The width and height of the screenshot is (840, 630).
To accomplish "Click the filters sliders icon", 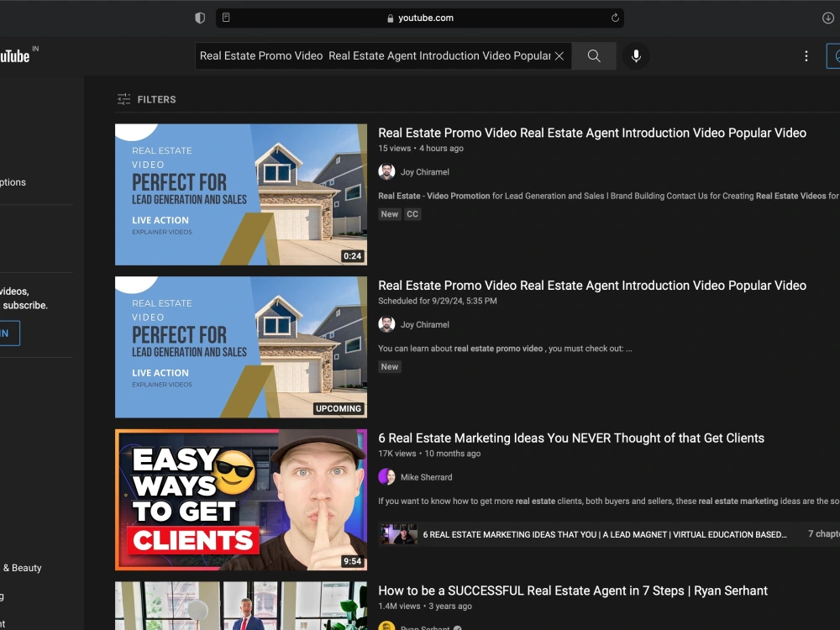I will click(x=123, y=99).
